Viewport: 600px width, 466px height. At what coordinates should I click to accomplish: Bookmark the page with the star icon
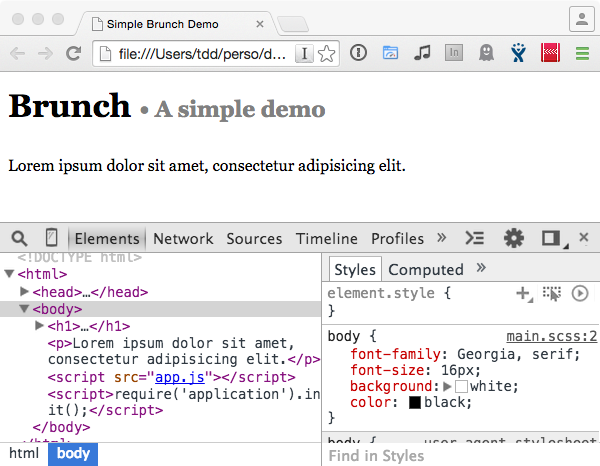[326, 54]
